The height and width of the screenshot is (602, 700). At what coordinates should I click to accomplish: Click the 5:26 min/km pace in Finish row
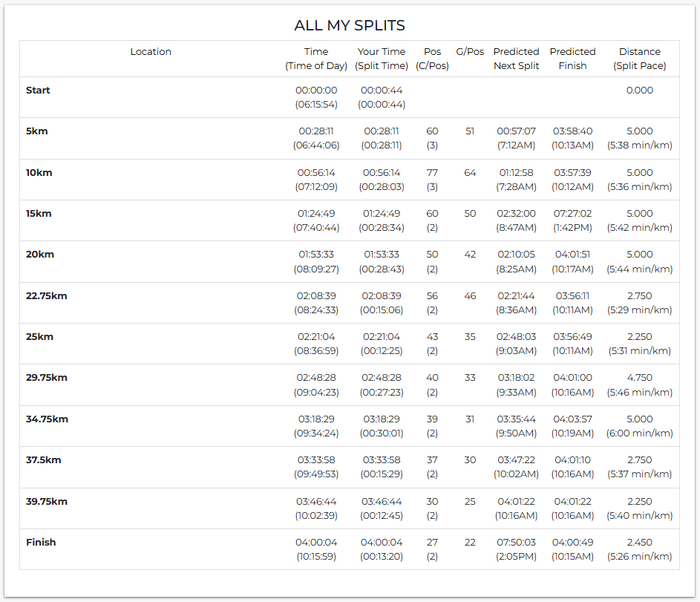pyautogui.click(x=639, y=557)
